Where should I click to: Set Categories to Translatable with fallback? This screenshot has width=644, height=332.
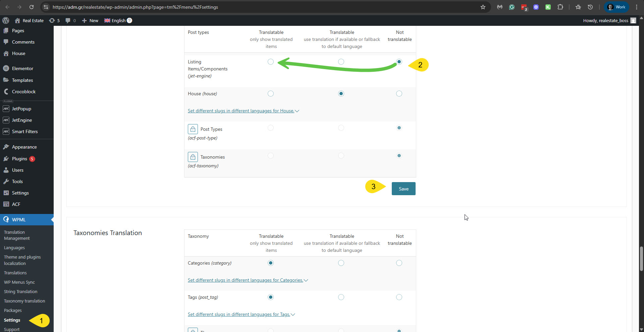click(x=341, y=263)
